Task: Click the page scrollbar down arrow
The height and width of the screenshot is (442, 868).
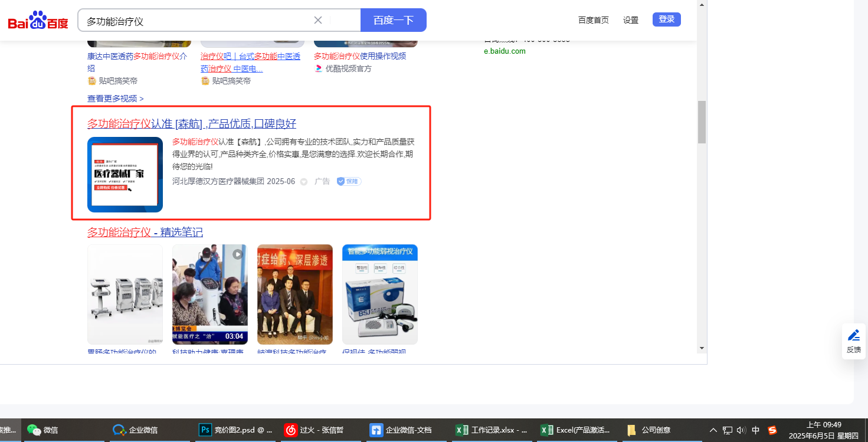Action: click(702, 348)
